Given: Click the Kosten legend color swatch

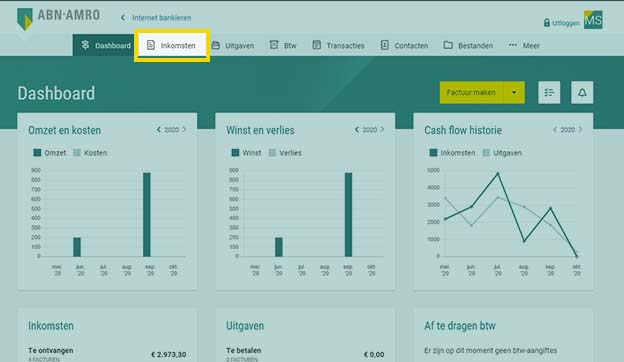Looking at the screenshot, I should pyautogui.click(x=77, y=153).
